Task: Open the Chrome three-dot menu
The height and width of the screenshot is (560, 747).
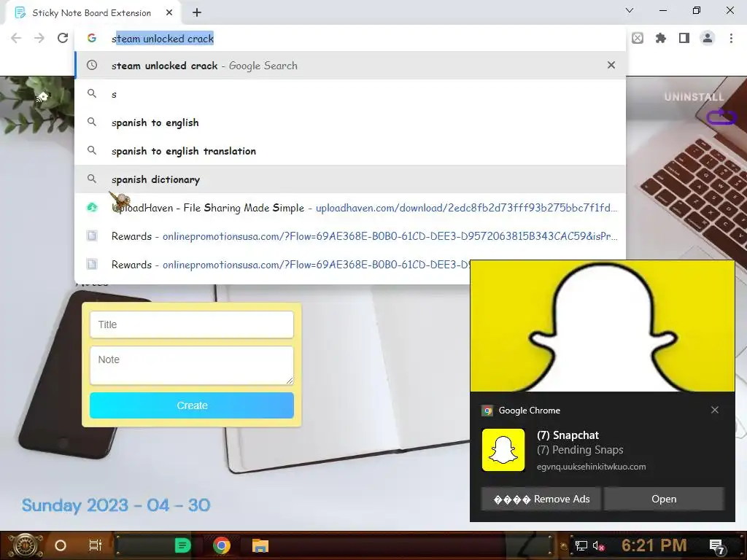Action: tap(731, 38)
